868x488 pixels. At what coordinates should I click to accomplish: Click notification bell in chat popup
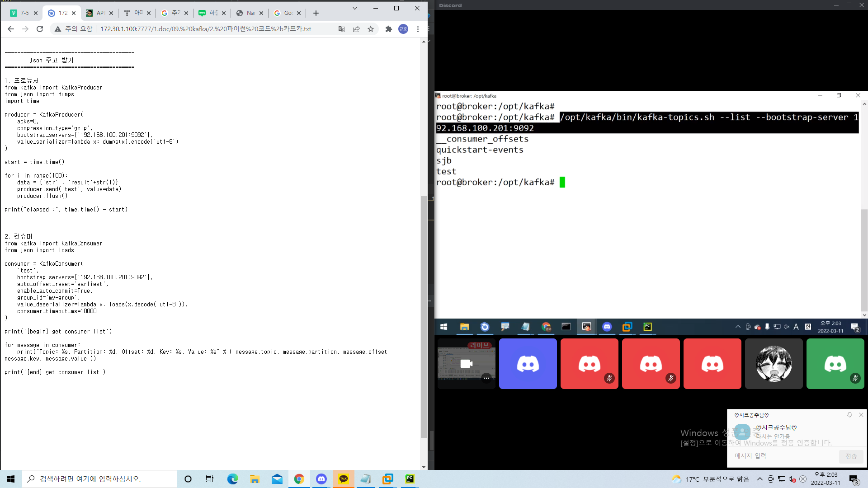849,415
